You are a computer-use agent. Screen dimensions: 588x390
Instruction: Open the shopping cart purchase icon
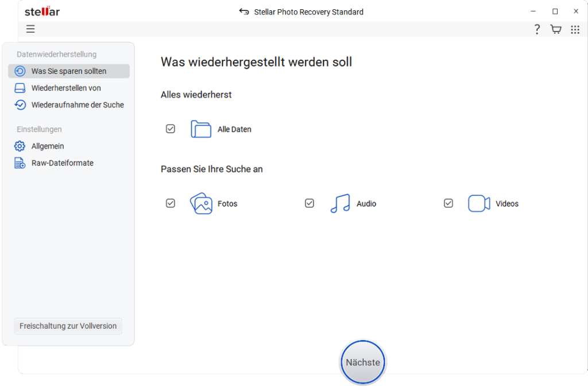click(555, 29)
